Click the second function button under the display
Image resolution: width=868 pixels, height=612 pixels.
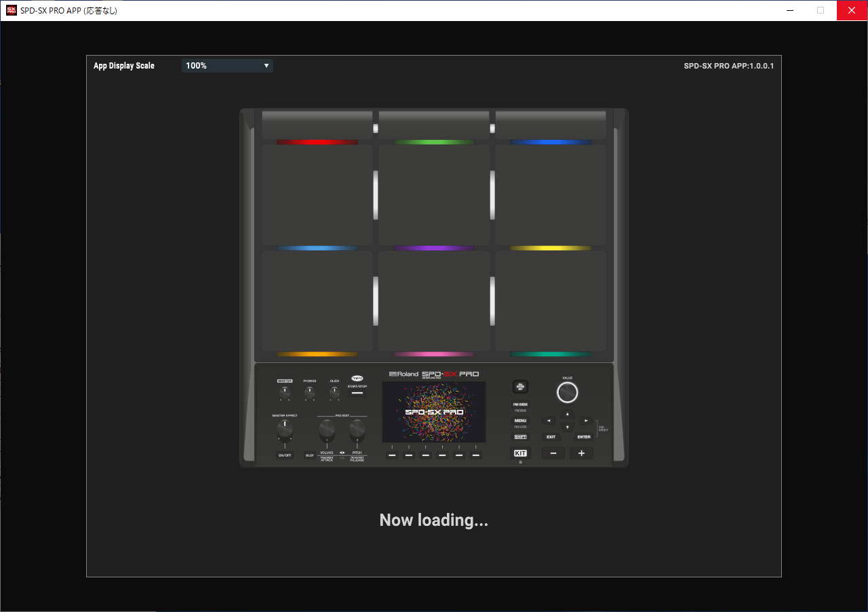(x=409, y=455)
